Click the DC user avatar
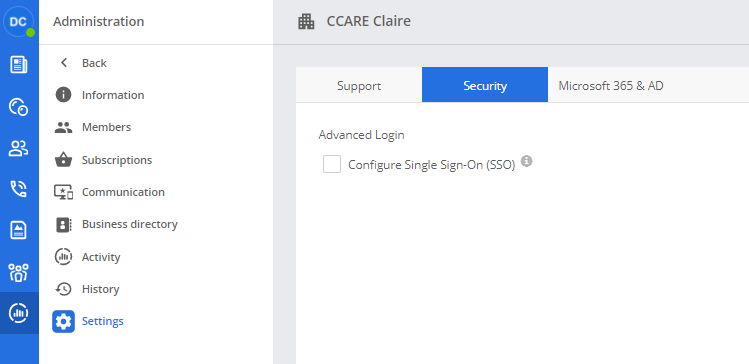 click(18, 21)
